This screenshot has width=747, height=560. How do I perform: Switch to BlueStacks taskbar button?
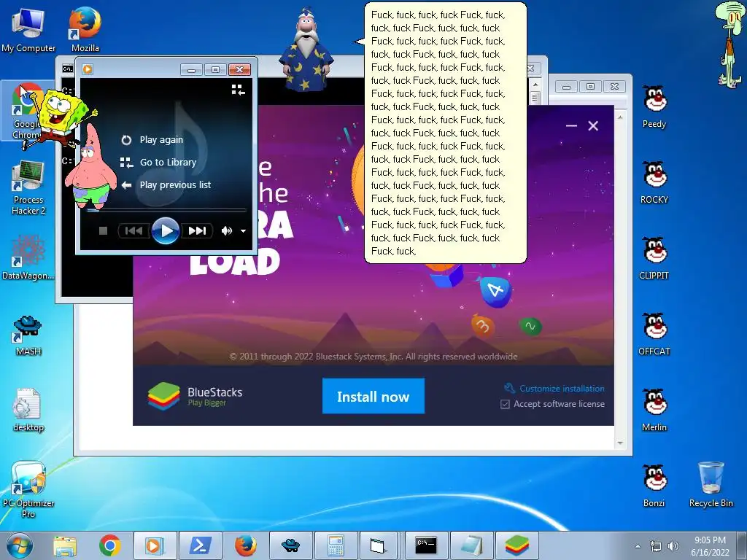click(517, 545)
